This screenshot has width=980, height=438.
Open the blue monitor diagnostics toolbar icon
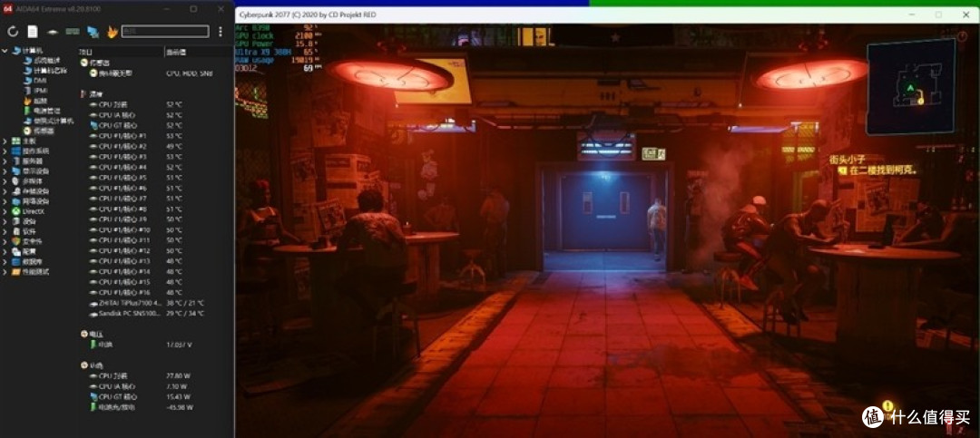93,31
